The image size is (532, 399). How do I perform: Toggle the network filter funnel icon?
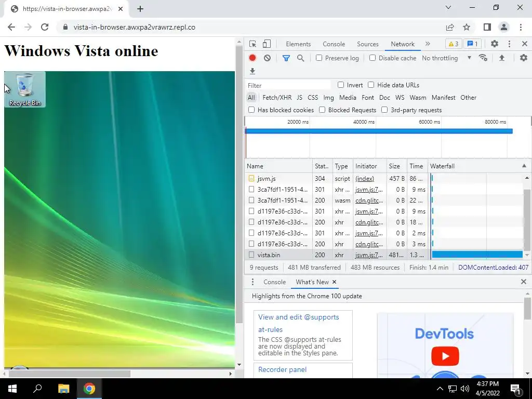286,58
